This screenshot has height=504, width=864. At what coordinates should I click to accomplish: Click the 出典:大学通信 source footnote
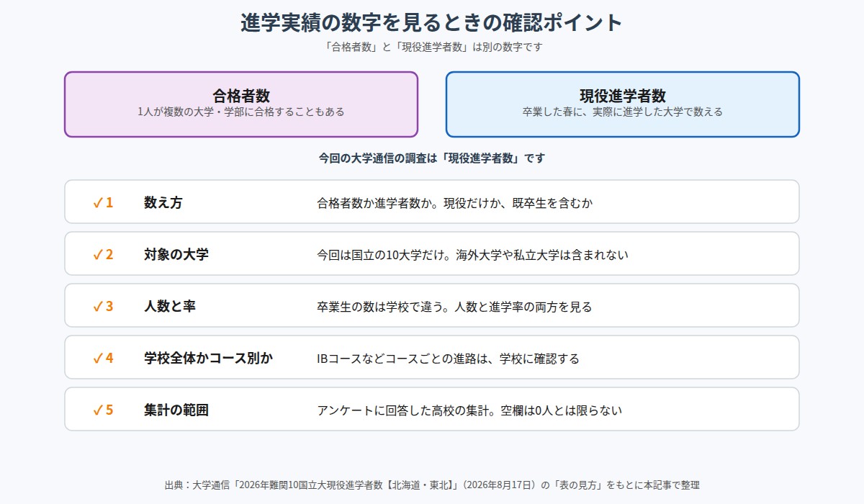tap(432, 485)
